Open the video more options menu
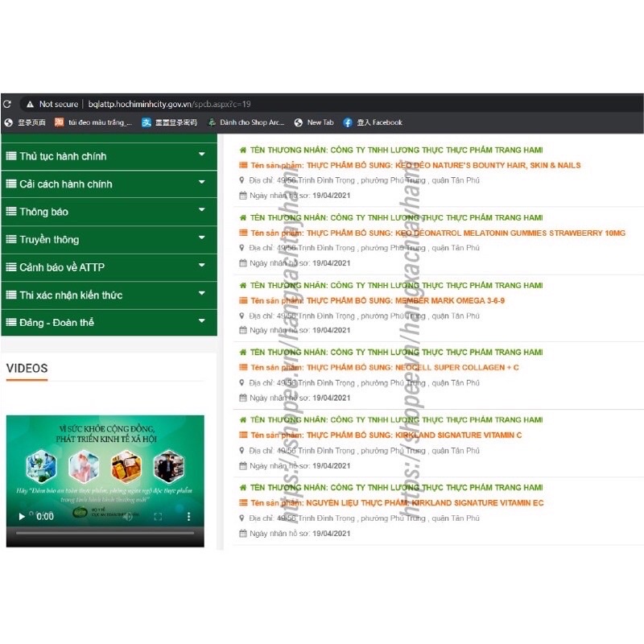 point(189,516)
